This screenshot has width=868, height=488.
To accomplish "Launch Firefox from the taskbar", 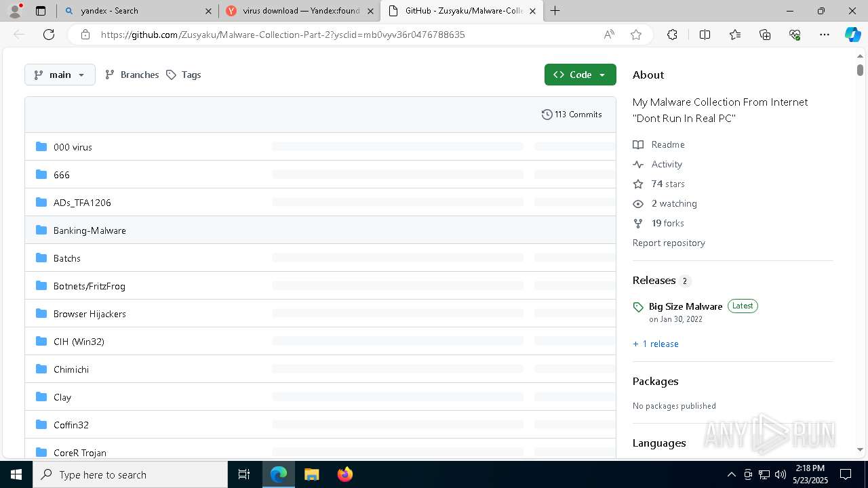I will (x=344, y=474).
